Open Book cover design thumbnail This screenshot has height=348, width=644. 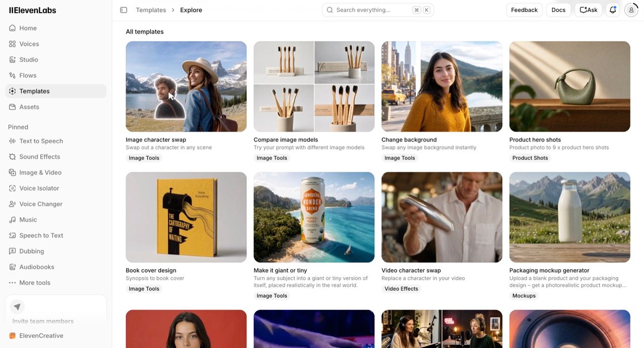click(x=186, y=217)
